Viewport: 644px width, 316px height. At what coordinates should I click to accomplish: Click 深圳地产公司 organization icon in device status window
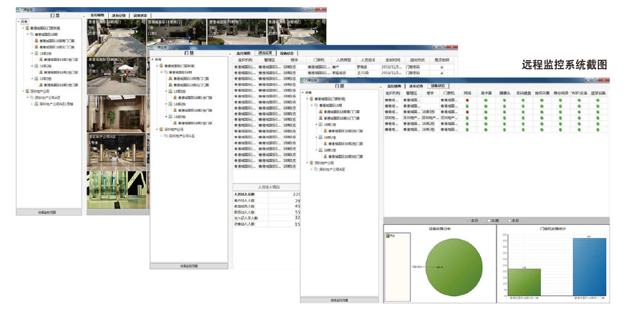point(312,163)
